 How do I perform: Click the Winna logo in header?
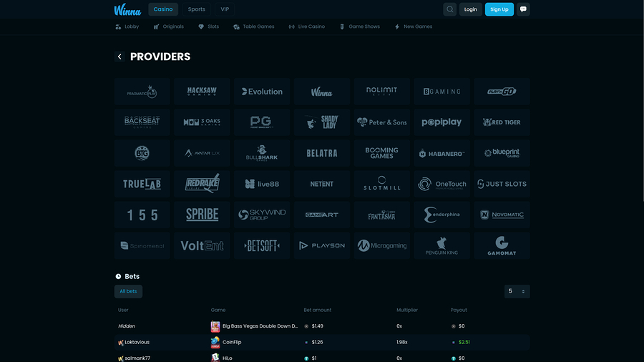pyautogui.click(x=127, y=9)
